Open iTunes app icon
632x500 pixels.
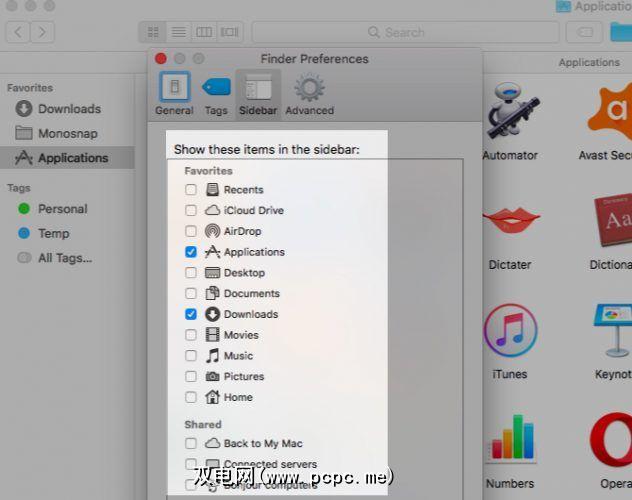pyautogui.click(x=510, y=330)
